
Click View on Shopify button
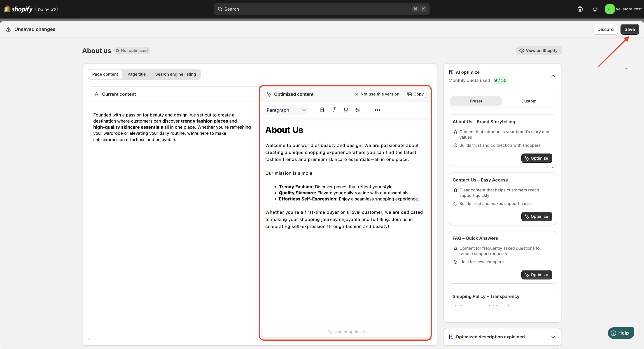point(539,51)
